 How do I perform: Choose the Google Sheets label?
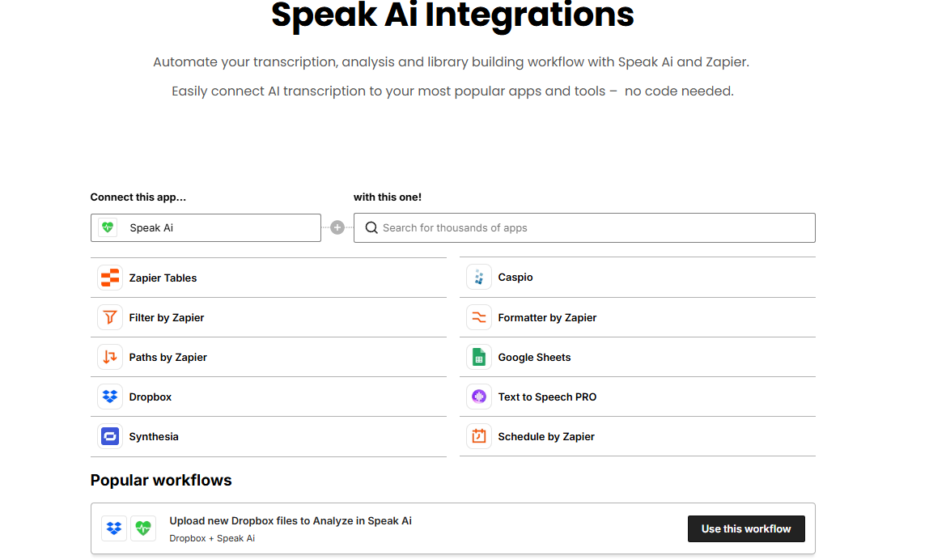[x=534, y=358]
